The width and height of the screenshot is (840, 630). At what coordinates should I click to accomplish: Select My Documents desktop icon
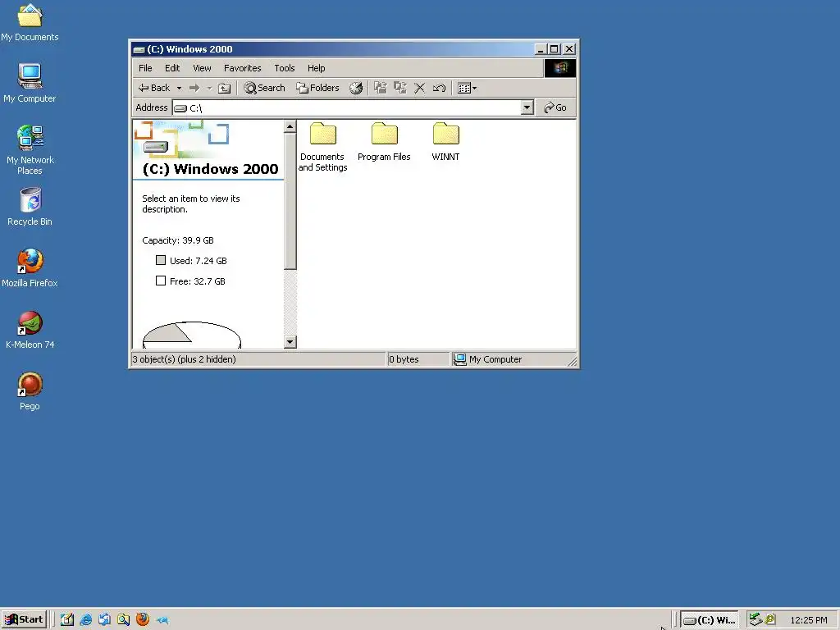click(x=30, y=22)
